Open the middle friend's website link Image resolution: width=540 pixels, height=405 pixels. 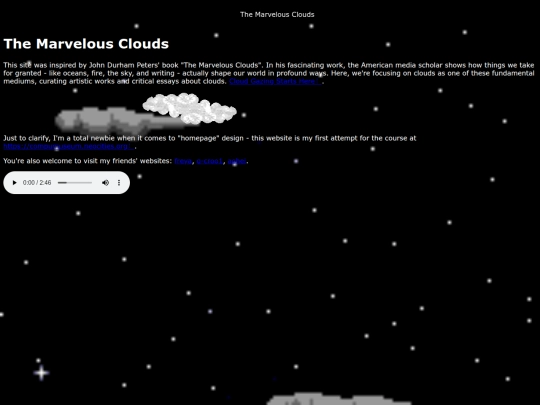coord(210,161)
